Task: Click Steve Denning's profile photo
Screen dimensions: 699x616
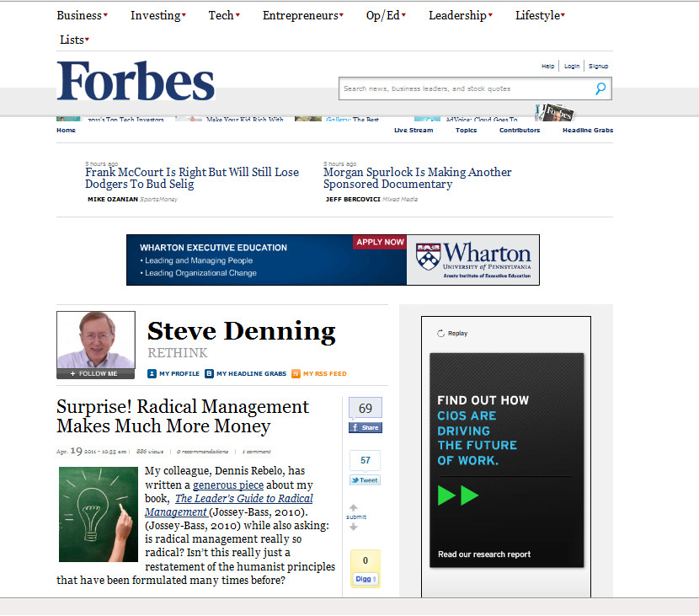Action: (96, 340)
